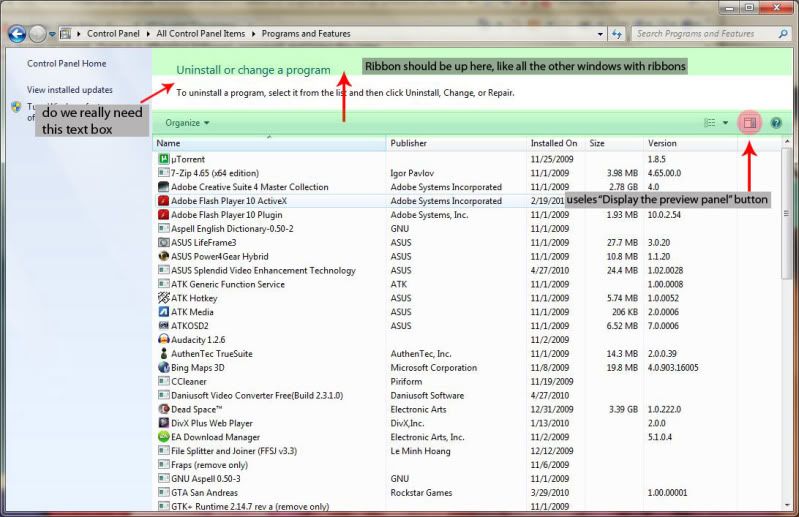Image resolution: width=799 pixels, height=517 pixels.
Task: Expand the address bar history dropdown
Action: tap(600, 34)
